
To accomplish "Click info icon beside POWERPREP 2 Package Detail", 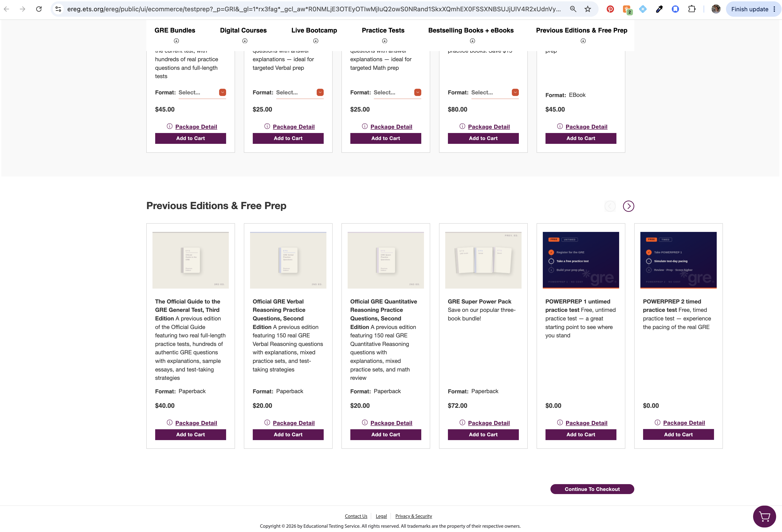I will (658, 422).
